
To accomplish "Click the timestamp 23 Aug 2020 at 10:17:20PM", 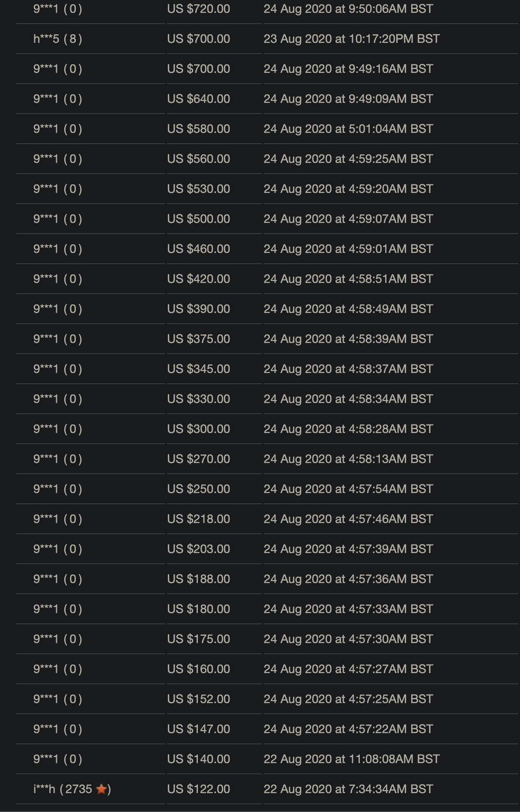I will coord(352,39).
